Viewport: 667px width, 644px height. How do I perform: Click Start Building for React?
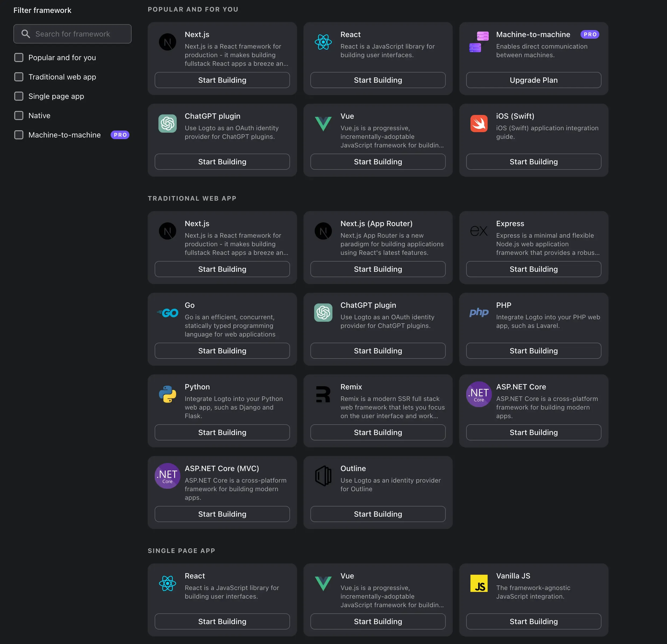click(378, 79)
